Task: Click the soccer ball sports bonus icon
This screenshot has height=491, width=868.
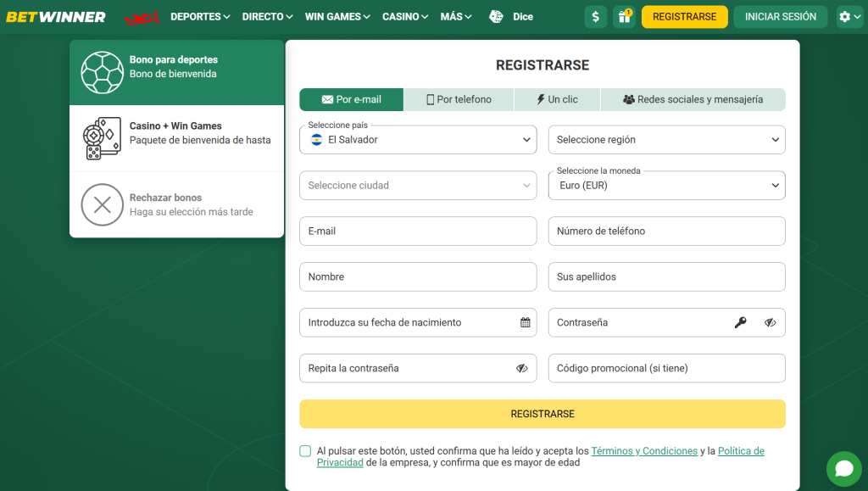Action: 102,73
